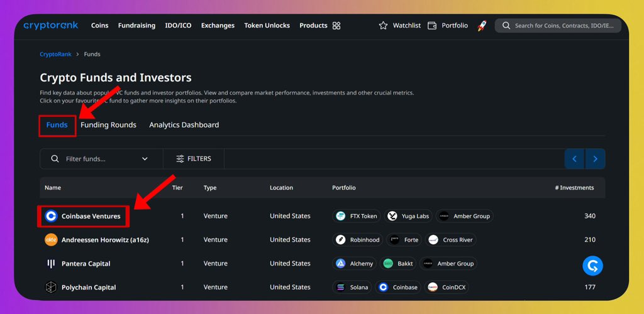The image size is (644, 314).
Task: Open the Exchanges menu
Action: point(218,25)
